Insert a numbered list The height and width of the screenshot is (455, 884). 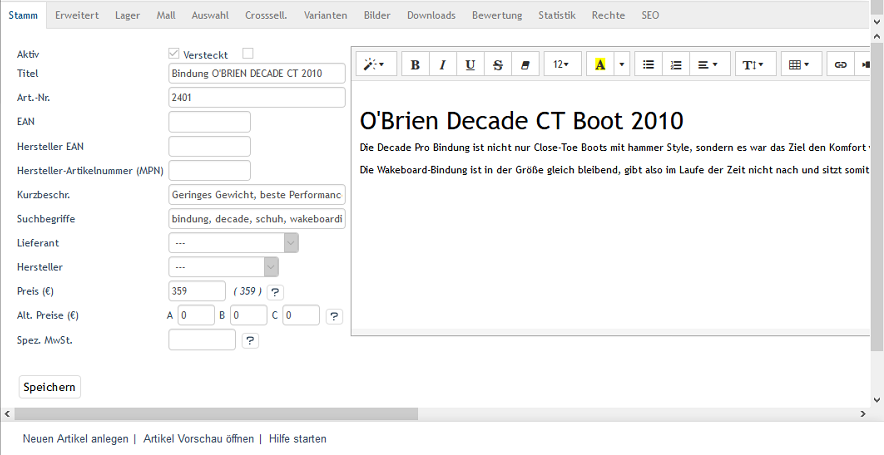(676, 64)
